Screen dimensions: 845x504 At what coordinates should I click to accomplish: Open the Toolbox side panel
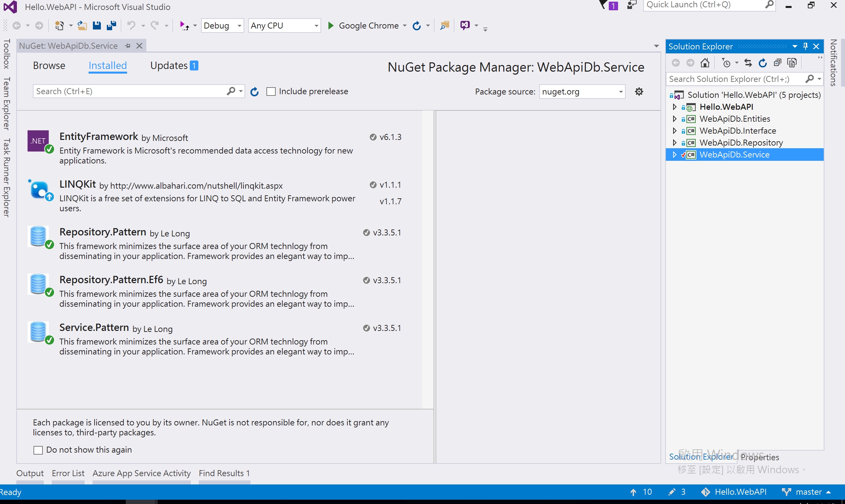pos(7,54)
